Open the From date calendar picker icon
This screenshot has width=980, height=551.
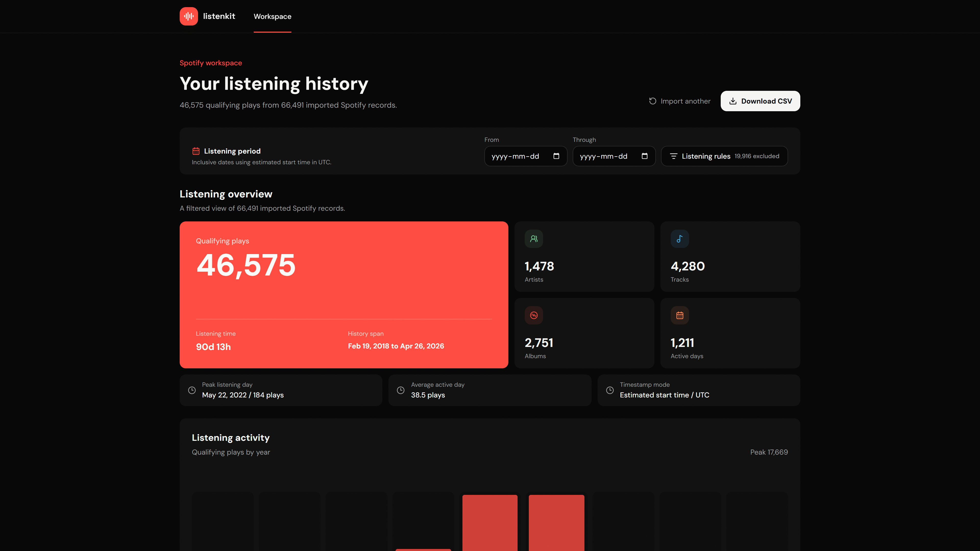coord(556,156)
